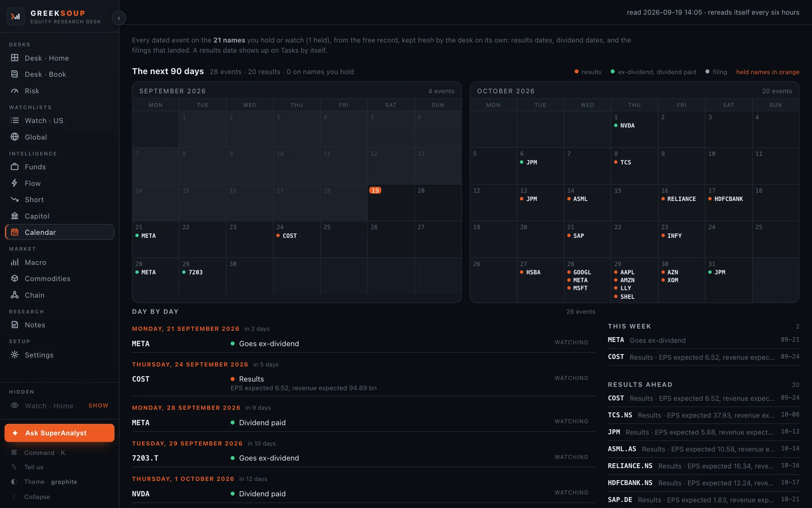
Task: Open the Risk menu item
Action: pos(59,91)
